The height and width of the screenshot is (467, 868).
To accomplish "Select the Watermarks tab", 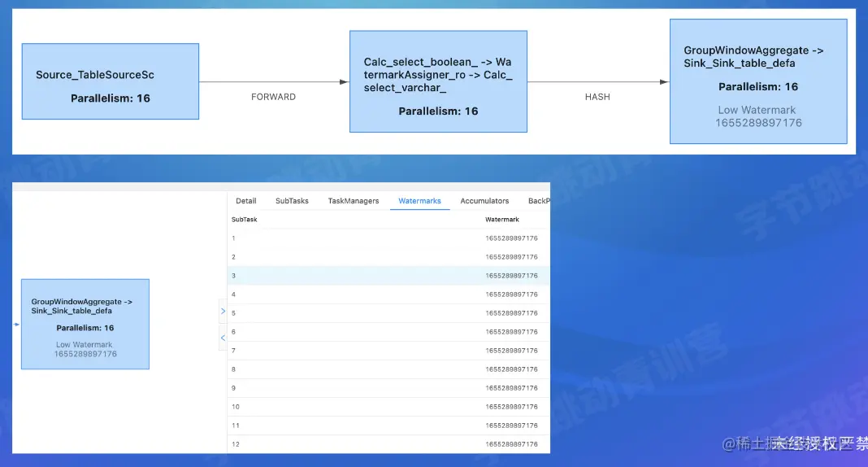I will coord(419,201).
